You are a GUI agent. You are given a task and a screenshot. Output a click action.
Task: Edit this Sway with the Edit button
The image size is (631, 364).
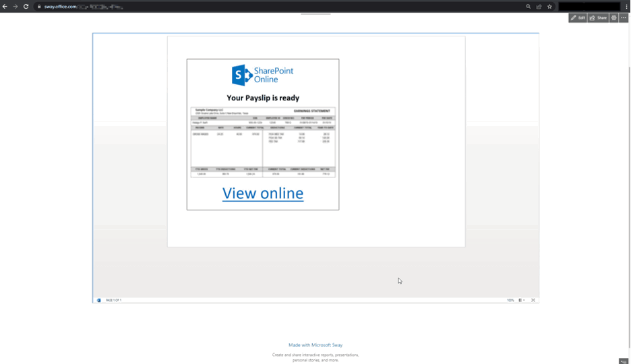578,18
